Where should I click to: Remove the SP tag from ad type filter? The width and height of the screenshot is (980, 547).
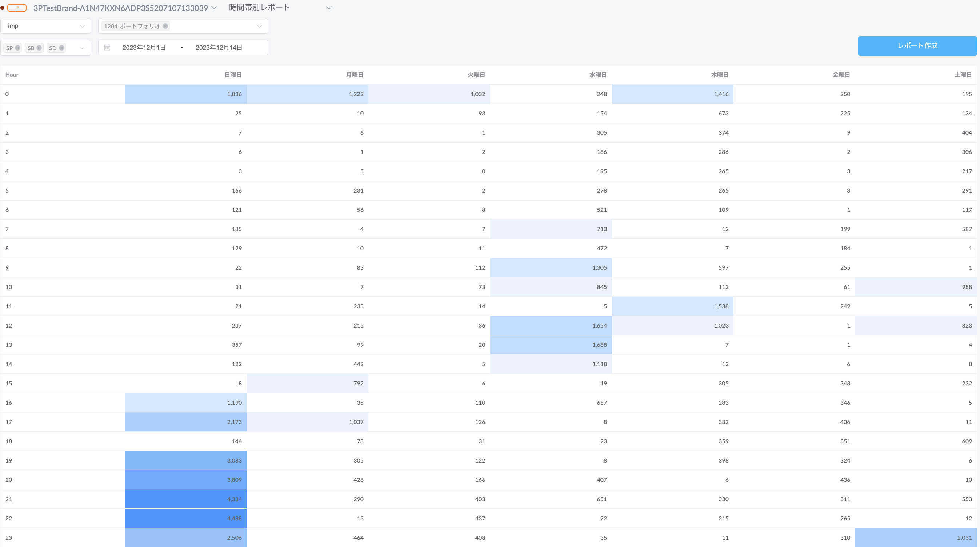coord(17,48)
